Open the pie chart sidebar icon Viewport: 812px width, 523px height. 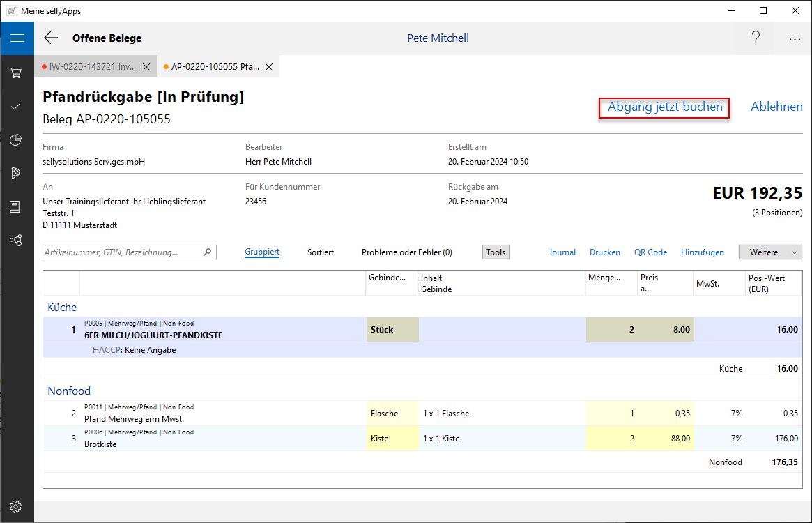point(16,140)
